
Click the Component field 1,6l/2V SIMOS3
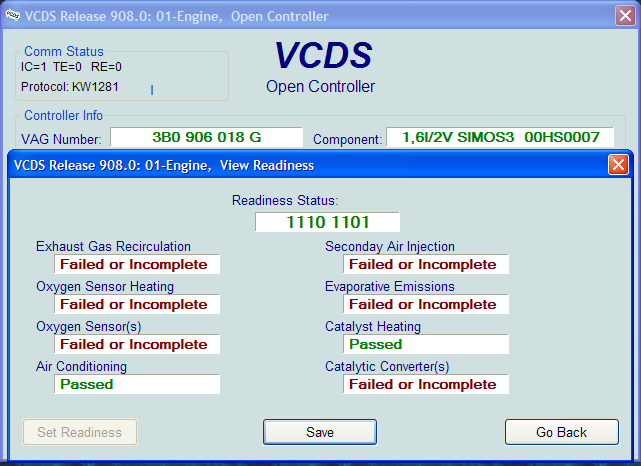(x=500, y=137)
